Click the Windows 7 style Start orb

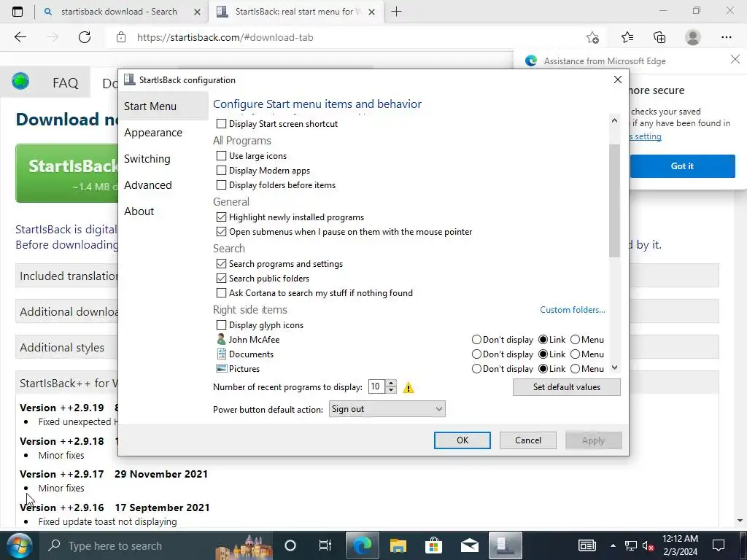18,545
